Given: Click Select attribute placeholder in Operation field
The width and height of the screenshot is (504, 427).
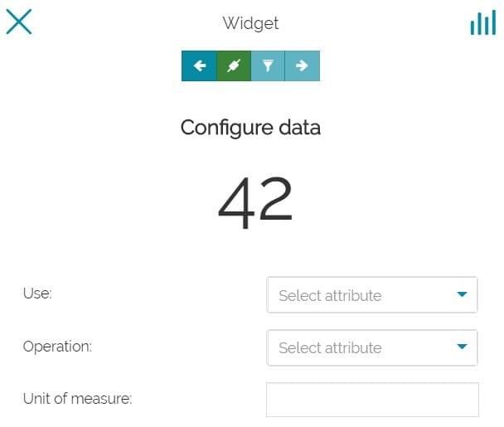Looking at the screenshot, I should click(330, 347).
